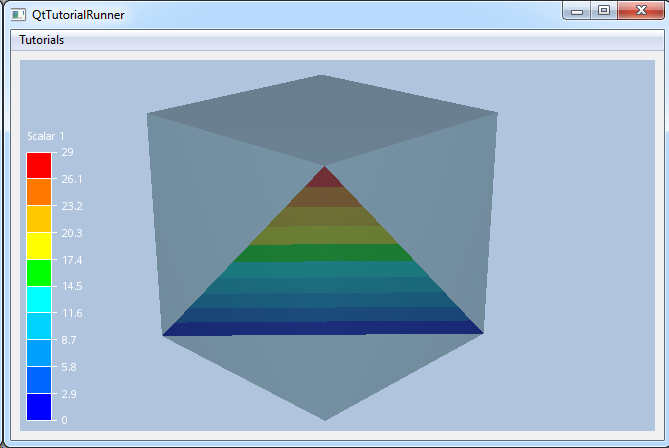This screenshot has width=669, height=448.
Task: Close the QtTutorialRunner window
Action: [x=638, y=11]
